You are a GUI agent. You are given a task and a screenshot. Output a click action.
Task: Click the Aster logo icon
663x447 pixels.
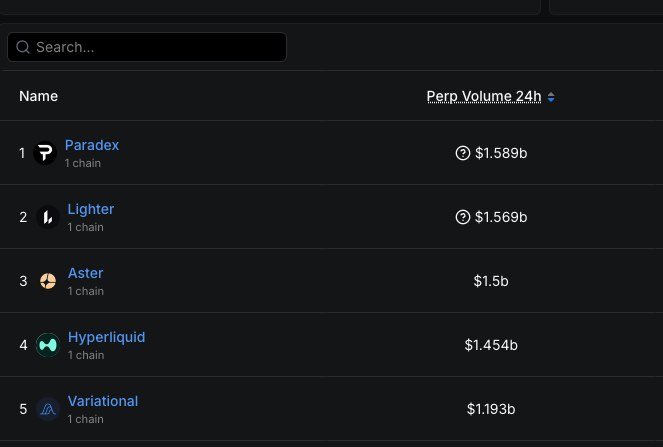pos(48,281)
